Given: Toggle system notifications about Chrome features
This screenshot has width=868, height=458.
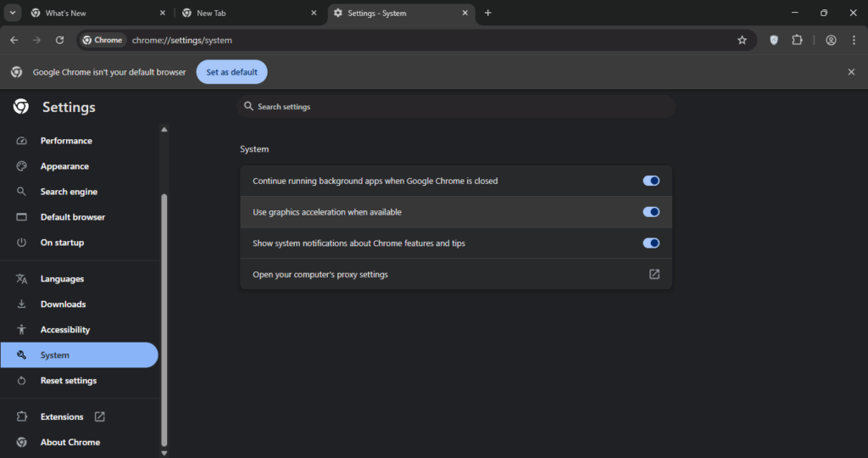Looking at the screenshot, I should [x=651, y=243].
